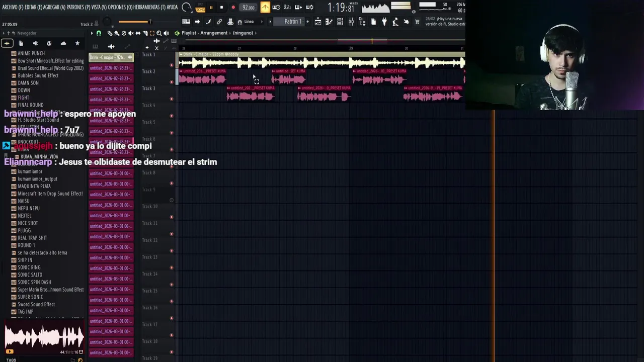Switch to the browser speaker tab icon
The image size is (644, 362).
35,44
